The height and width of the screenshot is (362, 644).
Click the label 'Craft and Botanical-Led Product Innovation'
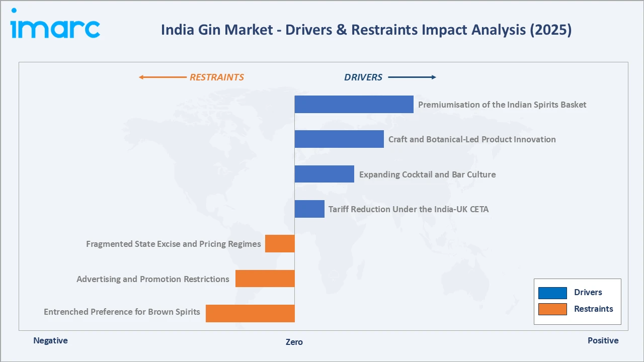pos(472,139)
